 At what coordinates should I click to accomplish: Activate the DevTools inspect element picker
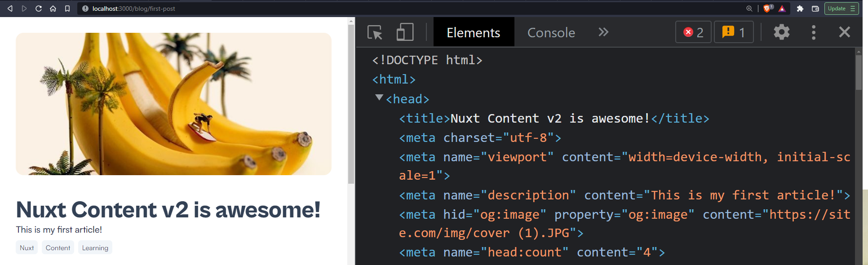click(x=375, y=32)
